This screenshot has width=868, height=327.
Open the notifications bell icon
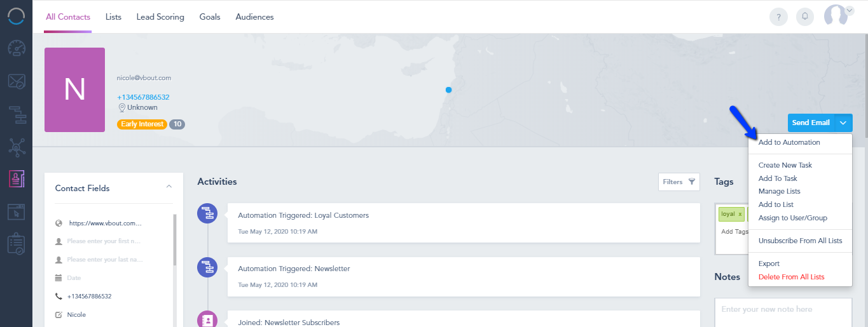point(805,17)
